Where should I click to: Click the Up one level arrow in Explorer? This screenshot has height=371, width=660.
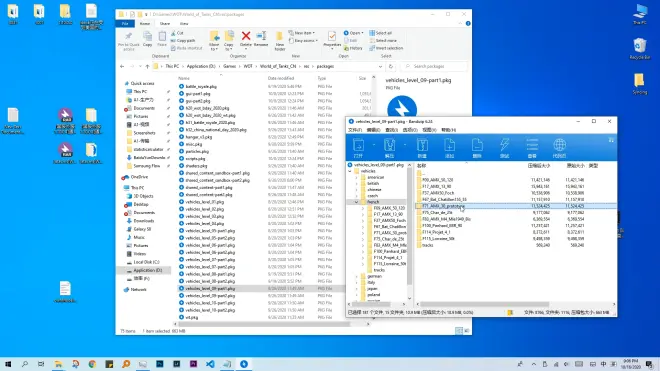coord(147,67)
